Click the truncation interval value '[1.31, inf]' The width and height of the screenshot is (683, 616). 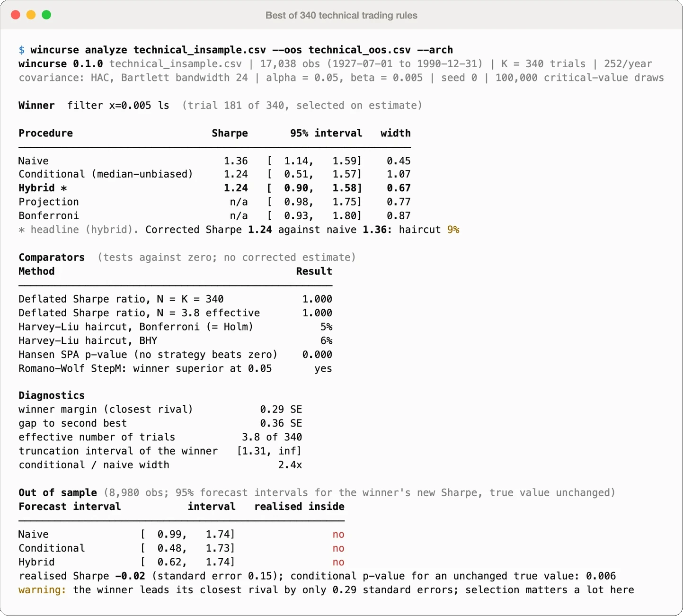[269, 451]
